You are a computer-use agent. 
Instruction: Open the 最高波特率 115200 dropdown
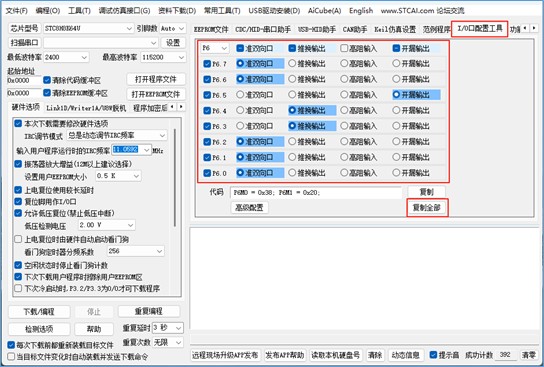pyautogui.click(x=163, y=57)
